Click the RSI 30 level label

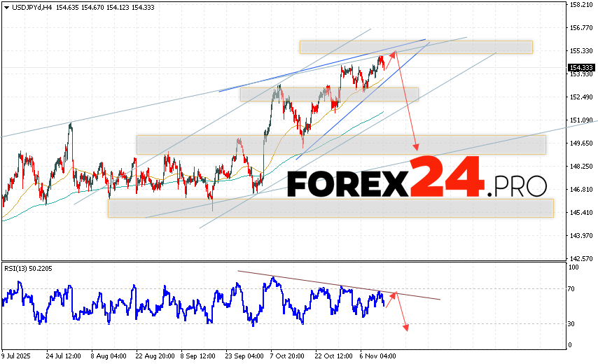pyautogui.click(x=571, y=323)
